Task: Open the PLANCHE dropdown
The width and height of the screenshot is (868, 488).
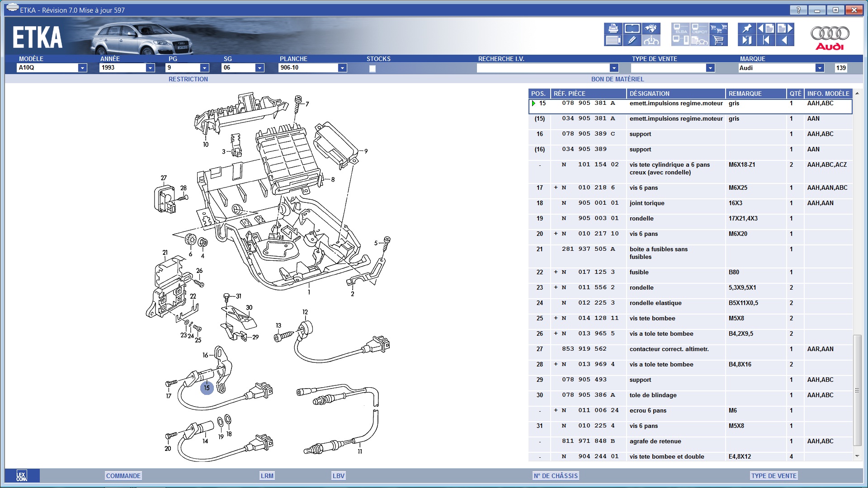Action: pos(342,68)
